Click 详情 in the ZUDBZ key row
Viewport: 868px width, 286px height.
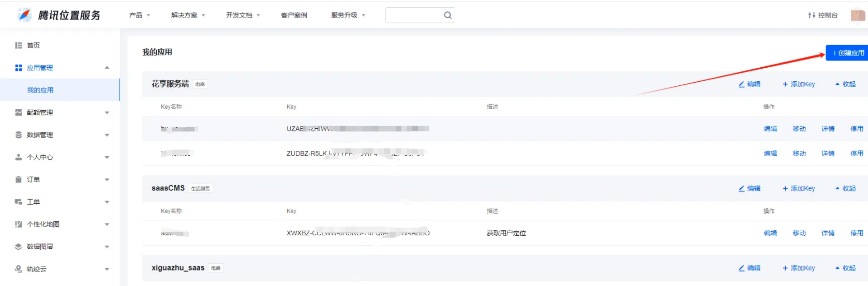pyautogui.click(x=828, y=154)
